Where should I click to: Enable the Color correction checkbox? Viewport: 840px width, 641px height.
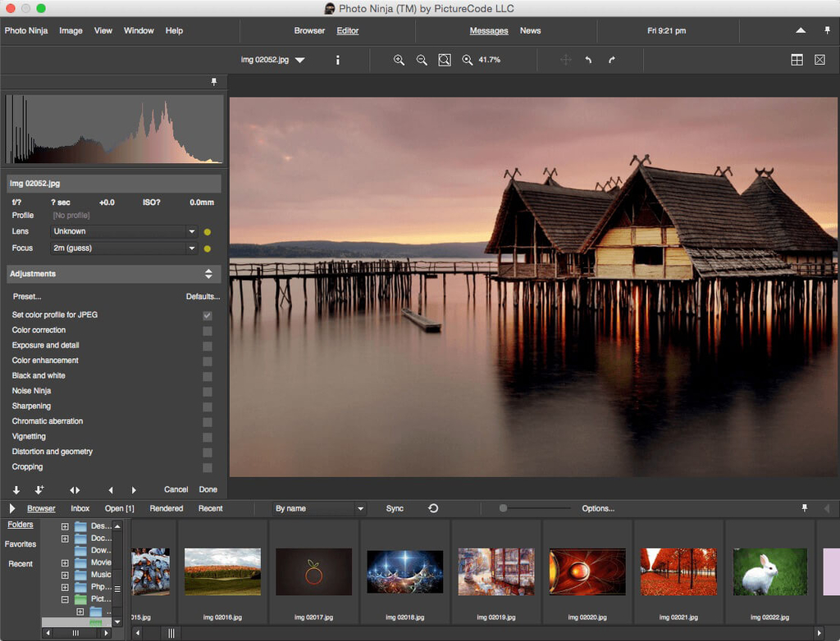[x=208, y=330]
